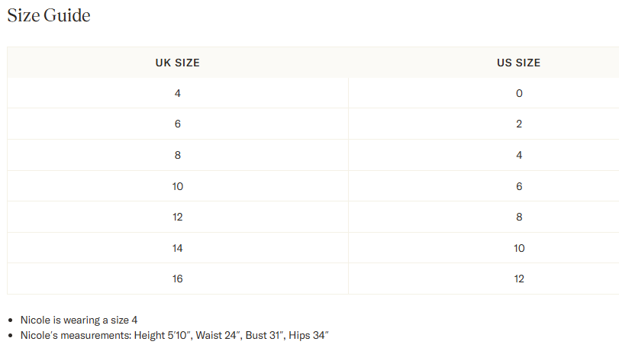The width and height of the screenshot is (619, 364).
Task: Click the US size 8 cell
Action: (x=519, y=217)
